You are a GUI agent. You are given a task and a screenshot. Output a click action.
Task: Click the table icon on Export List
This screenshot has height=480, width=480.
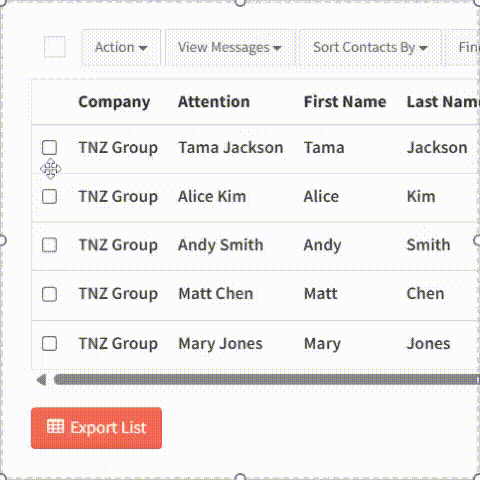click(55, 427)
